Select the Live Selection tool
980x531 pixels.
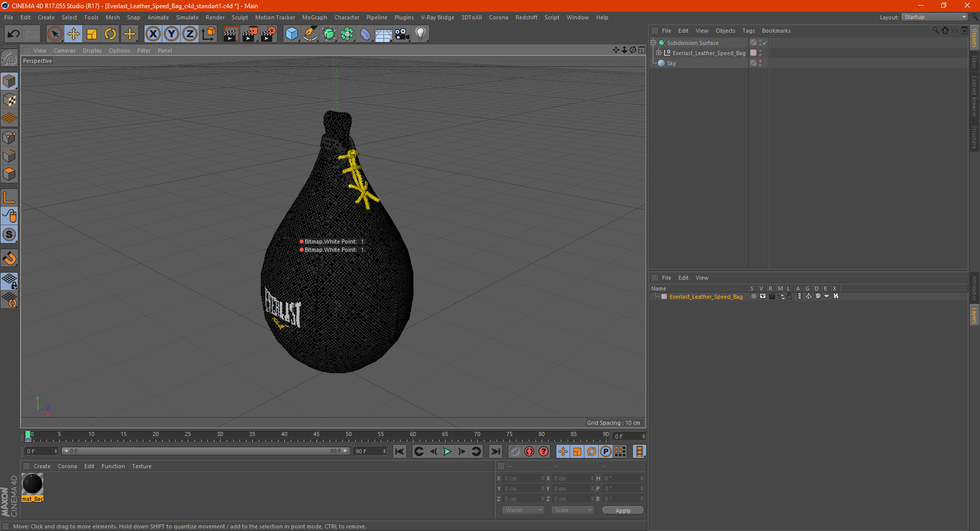[55, 34]
